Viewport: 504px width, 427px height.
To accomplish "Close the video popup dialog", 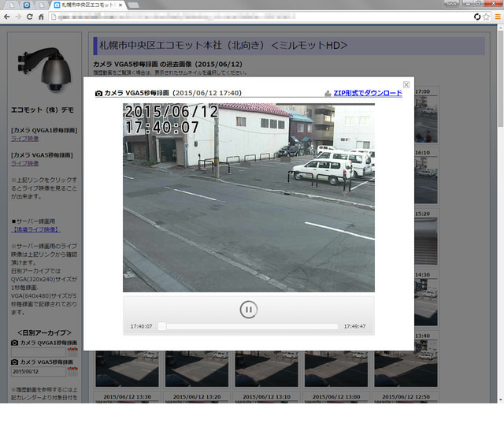I will point(406,84).
